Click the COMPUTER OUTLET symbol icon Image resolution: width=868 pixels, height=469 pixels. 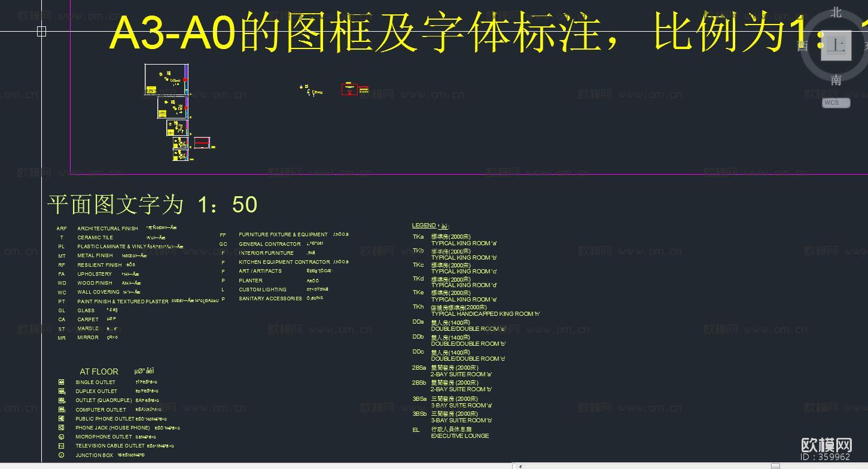coord(62,409)
